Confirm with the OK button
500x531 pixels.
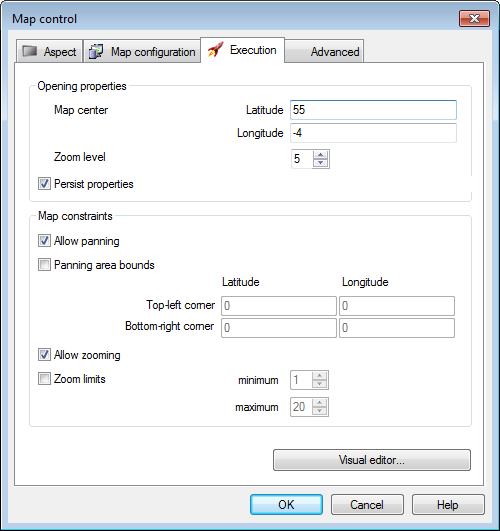click(286, 505)
